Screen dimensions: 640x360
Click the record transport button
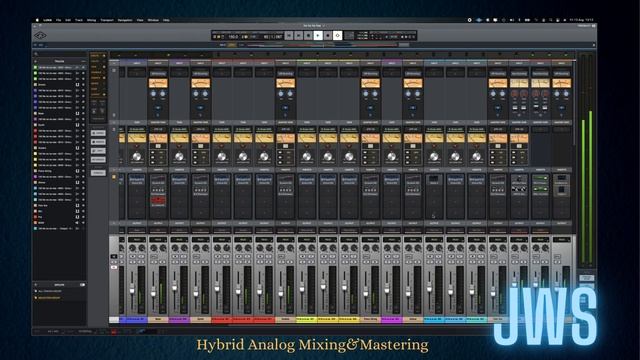(328, 36)
